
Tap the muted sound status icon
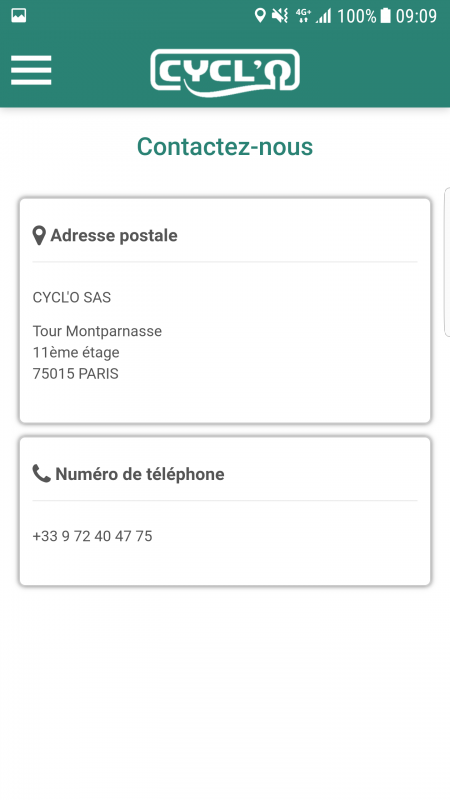(280, 16)
